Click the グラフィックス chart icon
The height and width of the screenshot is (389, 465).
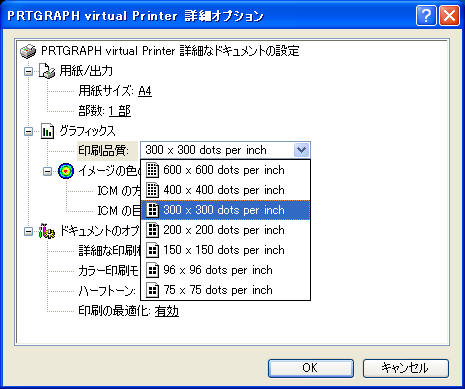tap(47, 131)
